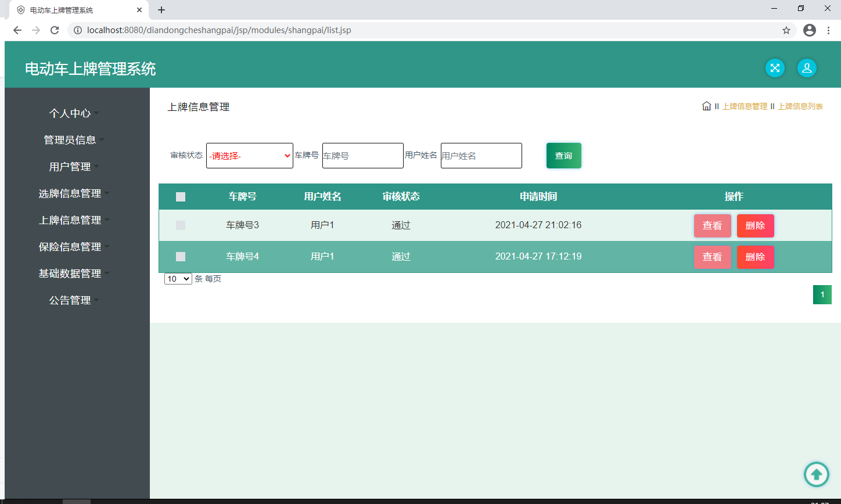Click the scroll-to-top arrow icon
The height and width of the screenshot is (504, 841).
[x=817, y=474]
